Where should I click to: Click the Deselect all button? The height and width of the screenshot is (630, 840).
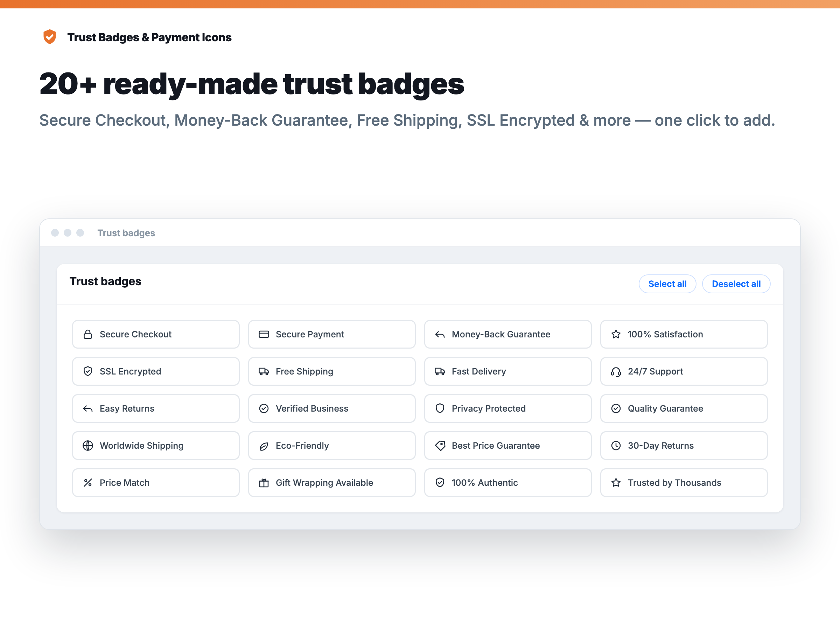[736, 284]
